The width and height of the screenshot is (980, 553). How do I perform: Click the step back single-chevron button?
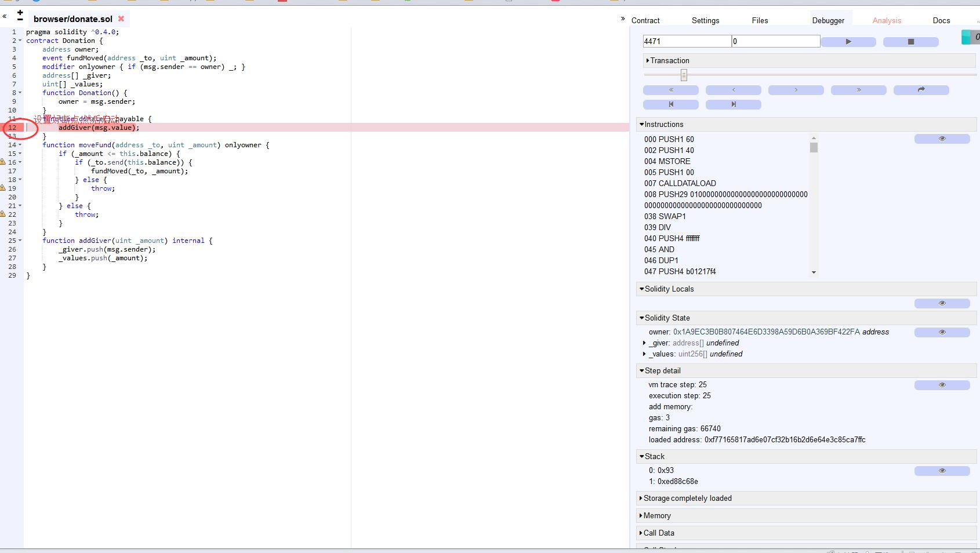(x=734, y=90)
